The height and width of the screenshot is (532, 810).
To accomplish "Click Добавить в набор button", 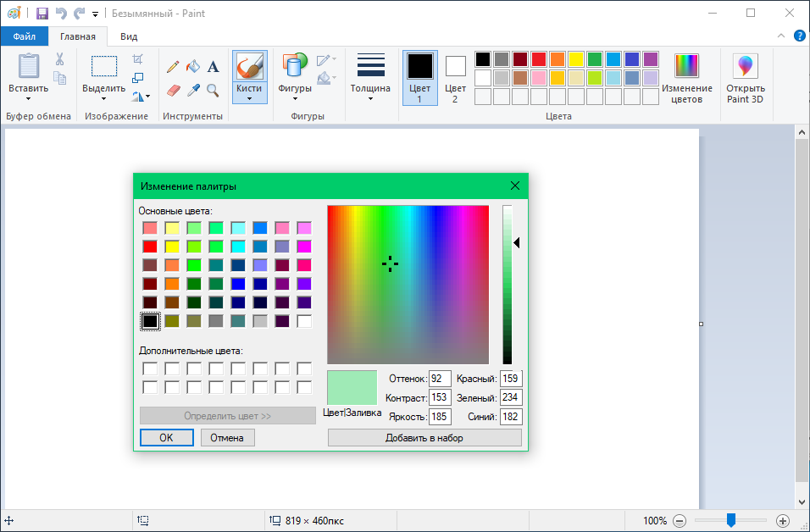I will [x=424, y=437].
